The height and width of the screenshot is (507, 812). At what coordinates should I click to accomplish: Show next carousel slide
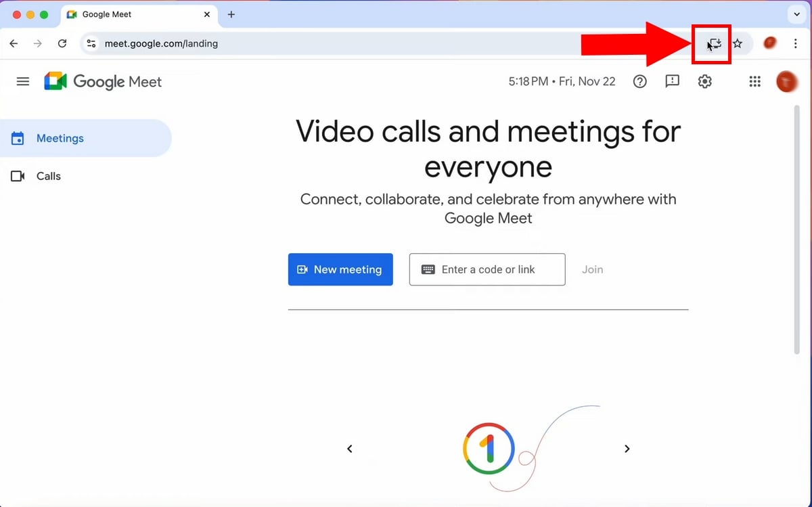click(627, 449)
